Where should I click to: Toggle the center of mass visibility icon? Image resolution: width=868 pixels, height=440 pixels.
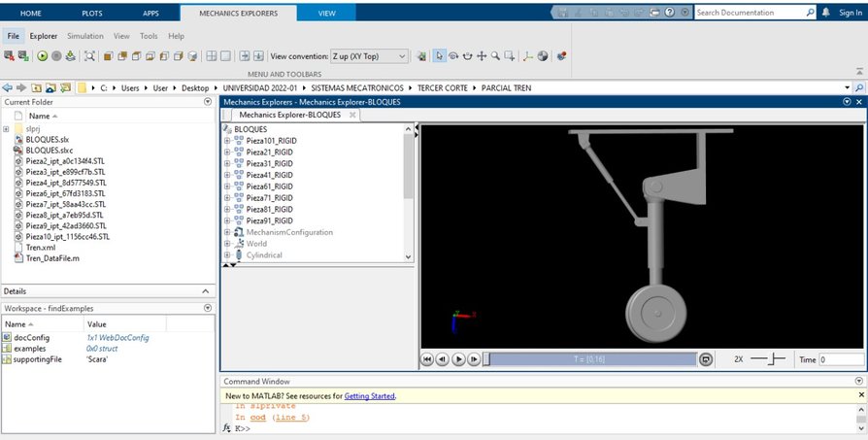pos(543,56)
